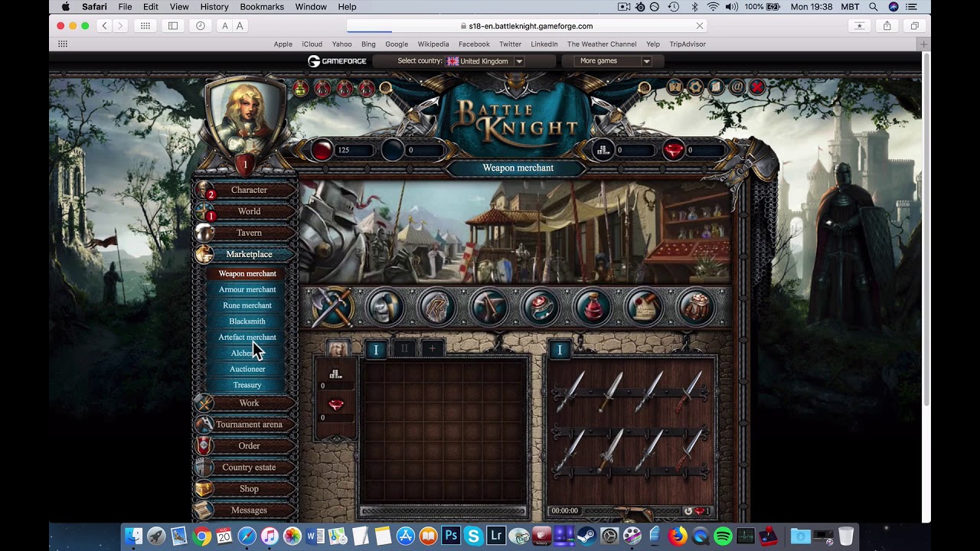980x551 pixels.
Task: Click Safari back navigation button
Action: point(105,26)
